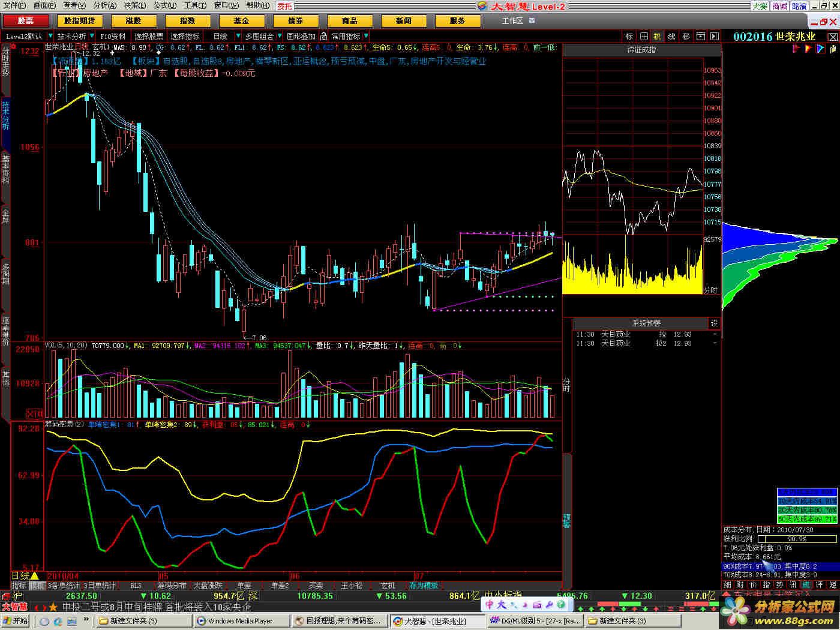
Task: Click the orange flame arrow icon
Action: pos(809,49)
